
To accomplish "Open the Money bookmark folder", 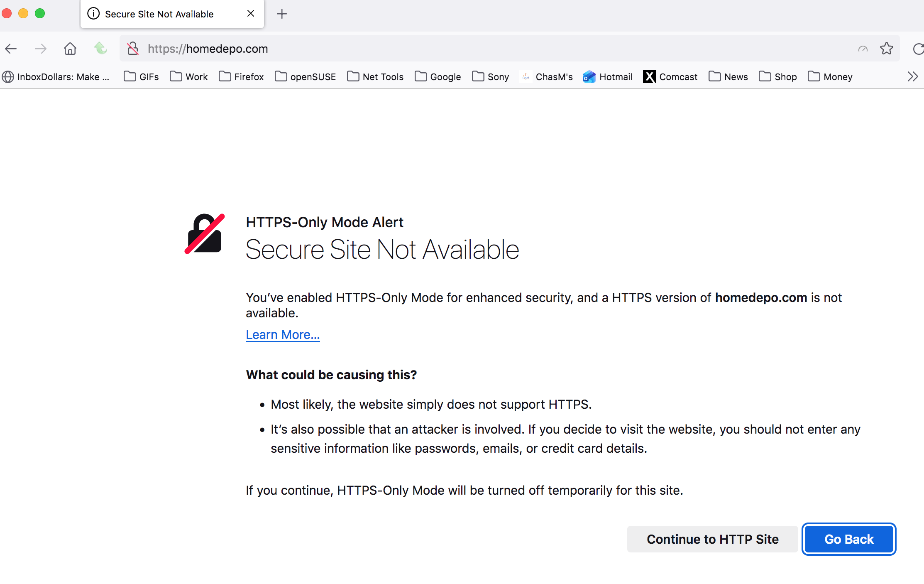I will [830, 77].
